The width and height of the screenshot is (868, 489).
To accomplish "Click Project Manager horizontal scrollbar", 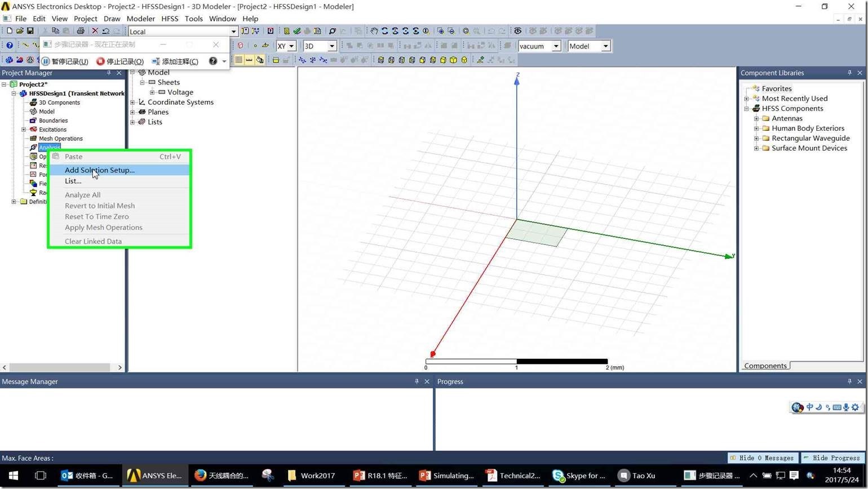I will coord(63,367).
